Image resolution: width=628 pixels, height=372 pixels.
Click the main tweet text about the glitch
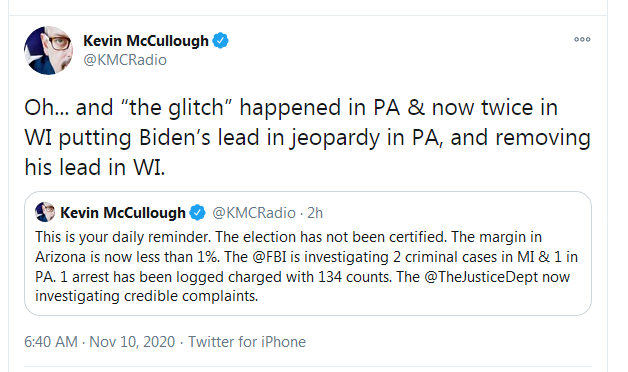click(308, 137)
